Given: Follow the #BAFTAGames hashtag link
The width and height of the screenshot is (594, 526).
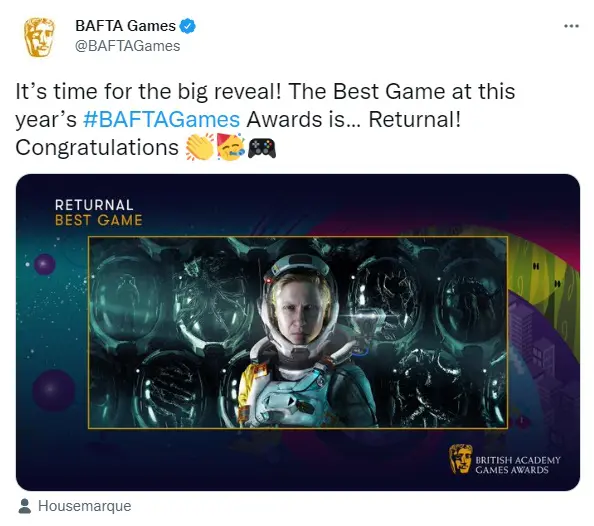Looking at the screenshot, I should [x=161, y=119].
